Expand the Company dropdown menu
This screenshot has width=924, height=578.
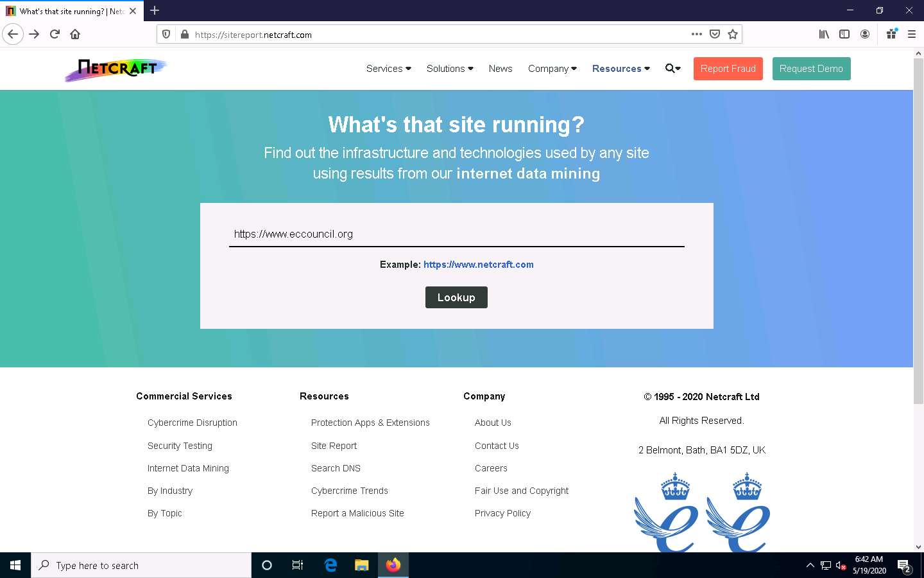552,69
